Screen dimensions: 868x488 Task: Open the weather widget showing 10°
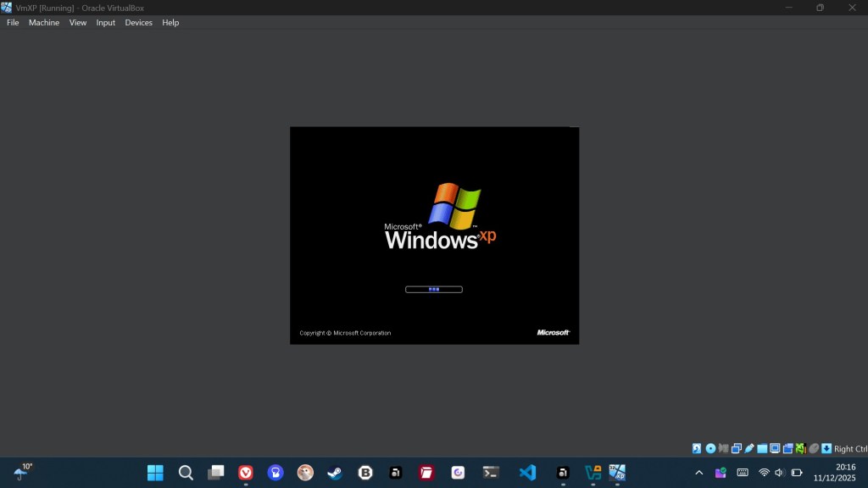point(23,472)
